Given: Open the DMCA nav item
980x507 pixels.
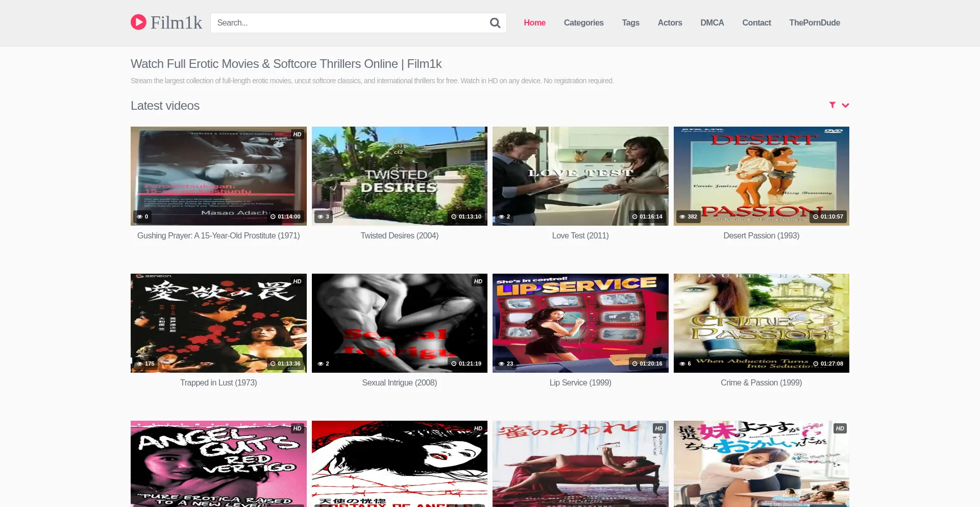Looking at the screenshot, I should point(712,23).
